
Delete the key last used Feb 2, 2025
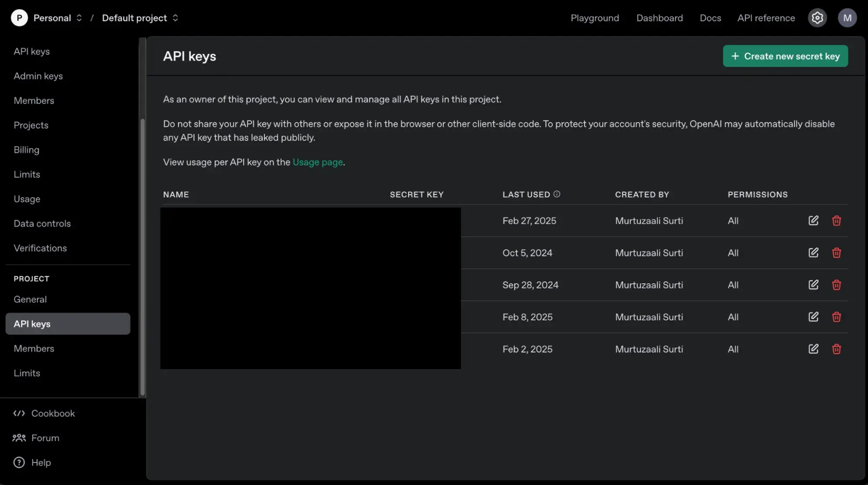pyautogui.click(x=836, y=349)
